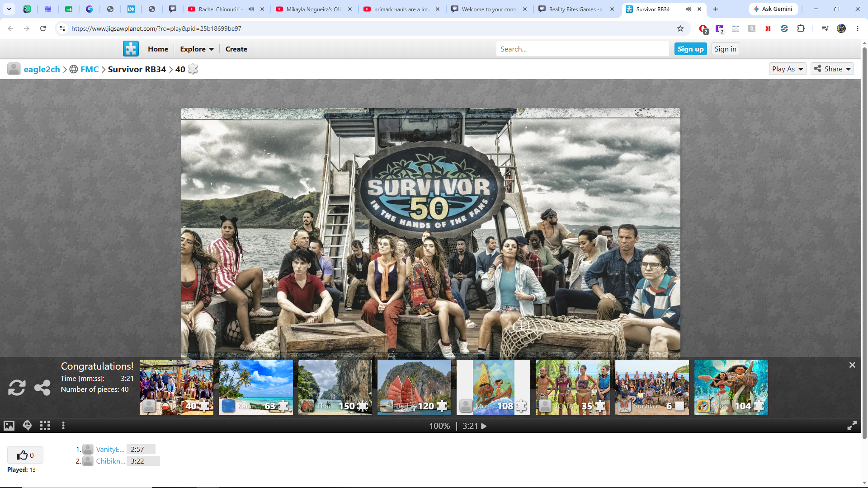868x488 pixels.
Task: Go to the Home menu item
Action: point(158,49)
